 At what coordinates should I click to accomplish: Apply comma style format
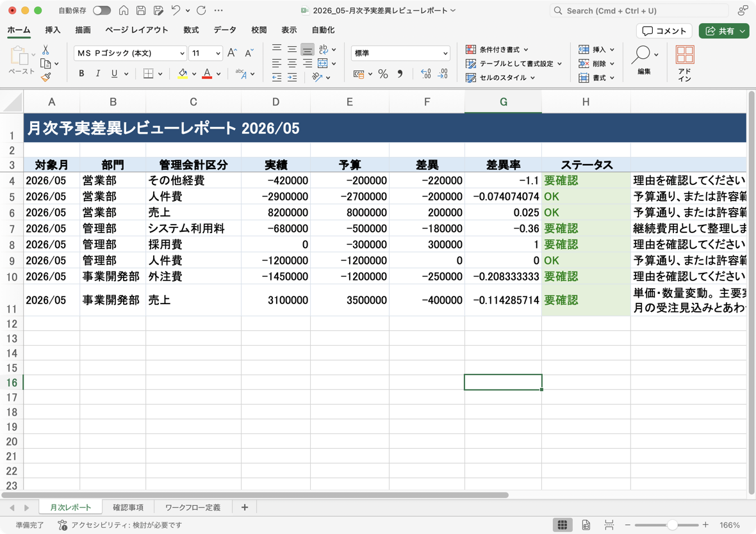tap(400, 74)
